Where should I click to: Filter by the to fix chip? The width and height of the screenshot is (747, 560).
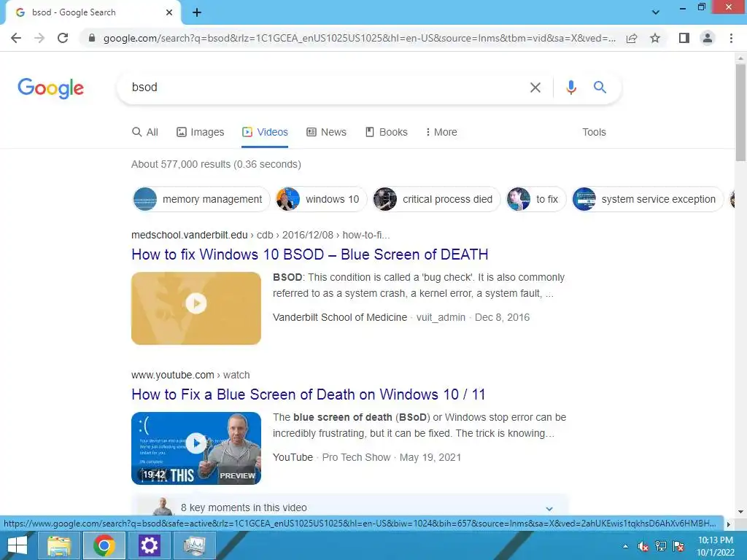536,199
